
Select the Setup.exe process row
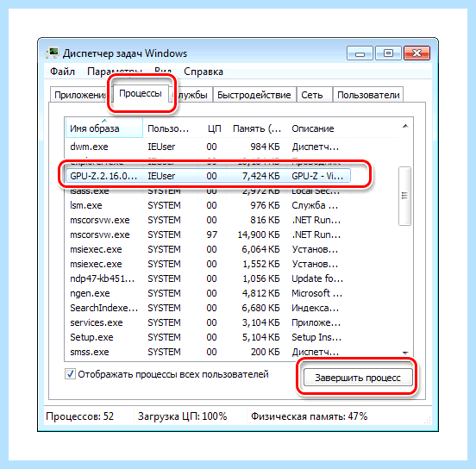tap(208, 337)
